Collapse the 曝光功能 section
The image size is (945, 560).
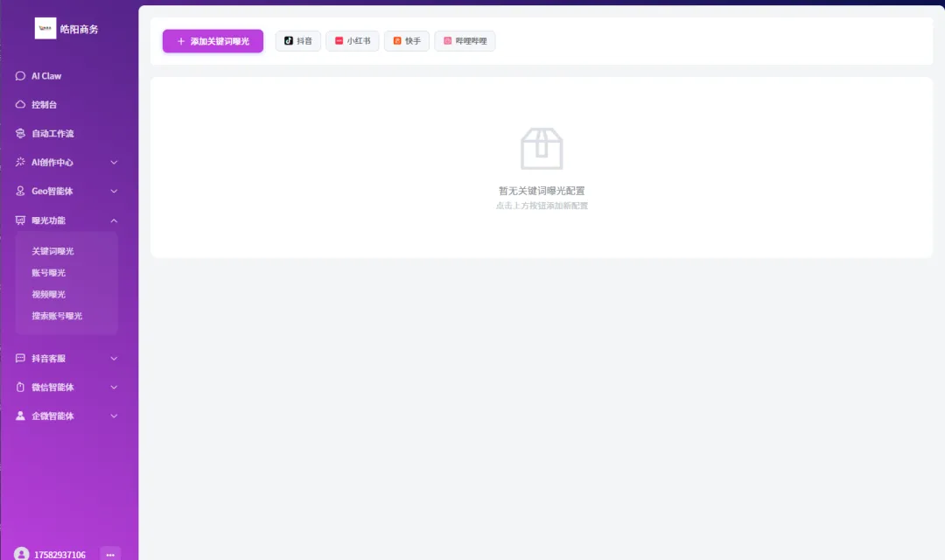click(113, 220)
